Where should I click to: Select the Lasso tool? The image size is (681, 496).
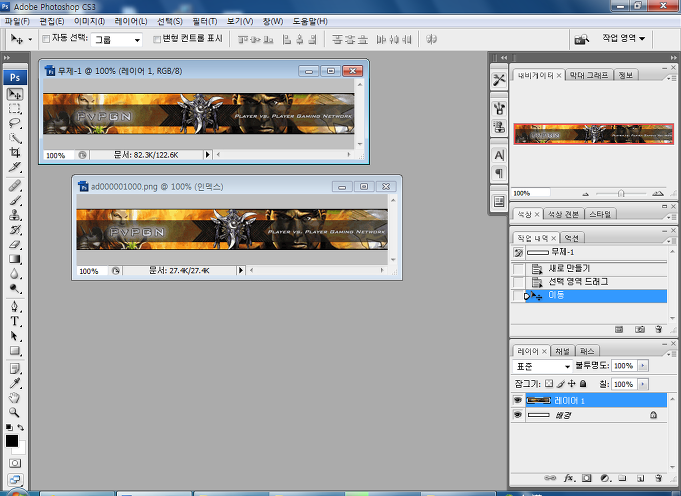[15, 123]
